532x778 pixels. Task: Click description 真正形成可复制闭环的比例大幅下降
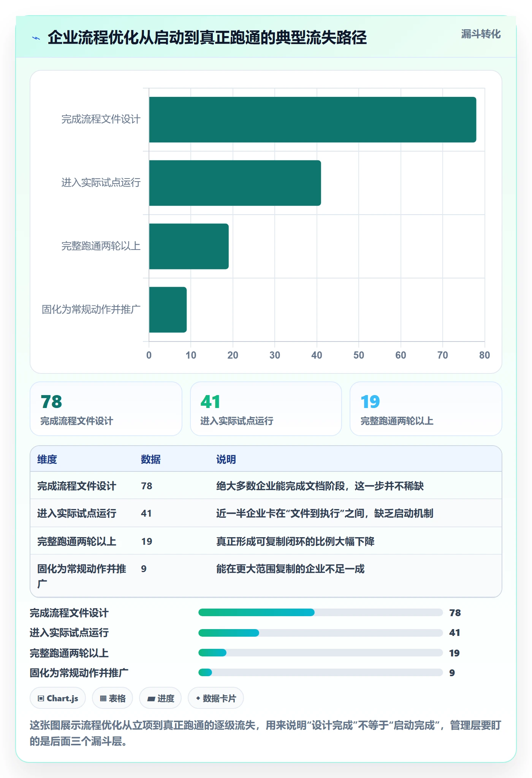pyautogui.click(x=295, y=541)
